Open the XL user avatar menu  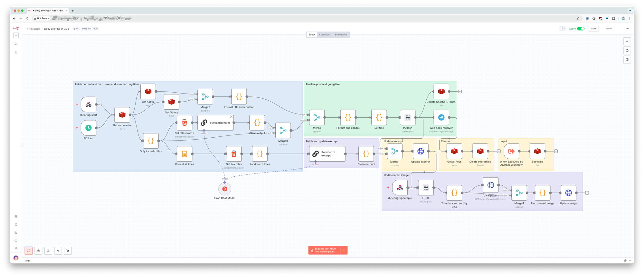coord(16,258)
